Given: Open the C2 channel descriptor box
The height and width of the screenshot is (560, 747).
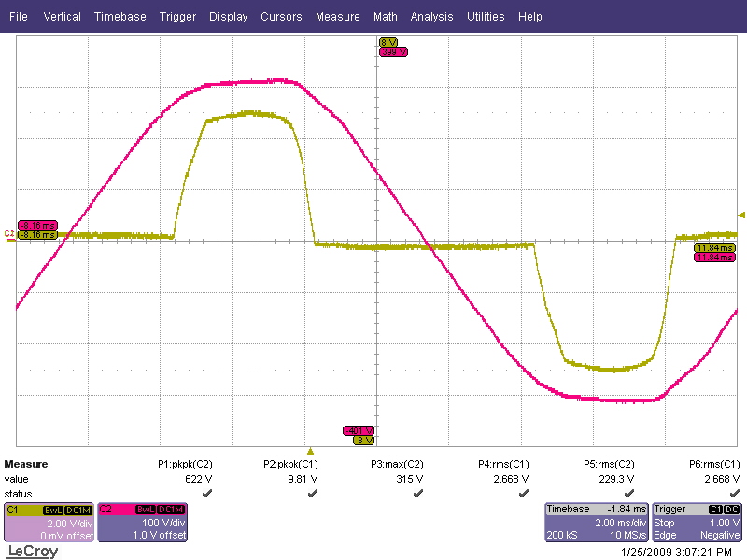Looking at the screenshot, I should [142, 523].
